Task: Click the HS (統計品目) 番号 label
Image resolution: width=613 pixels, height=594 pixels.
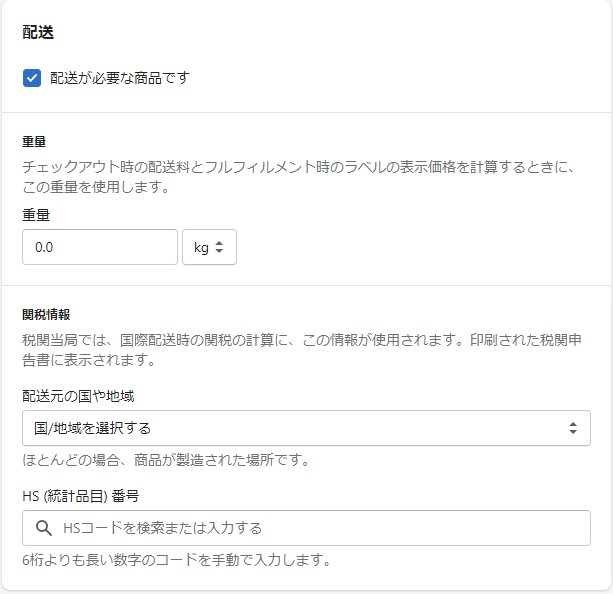Action: pyautogui.click(x=79, y=495)
